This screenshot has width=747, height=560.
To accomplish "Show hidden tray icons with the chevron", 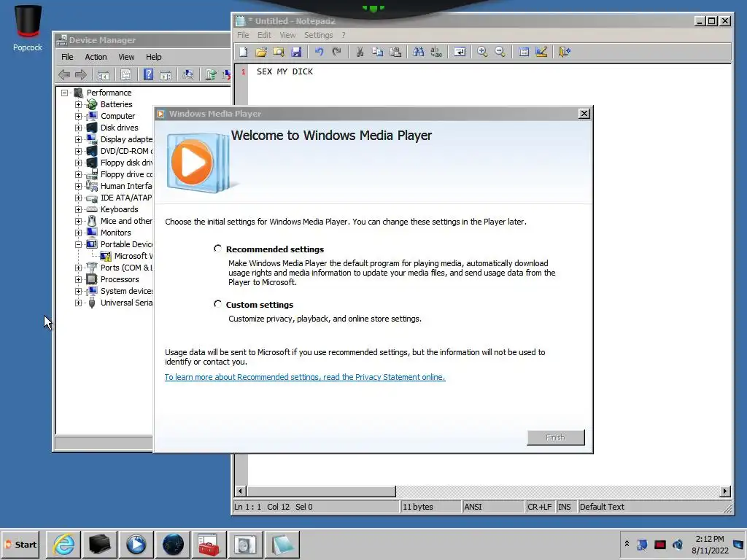I will click(627, 544).
